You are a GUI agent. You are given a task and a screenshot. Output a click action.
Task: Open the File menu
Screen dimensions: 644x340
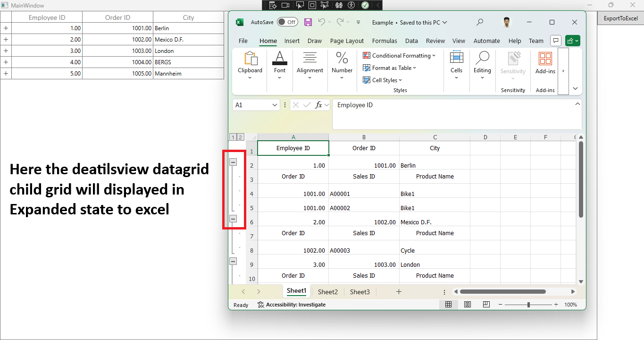click(243, 41)
